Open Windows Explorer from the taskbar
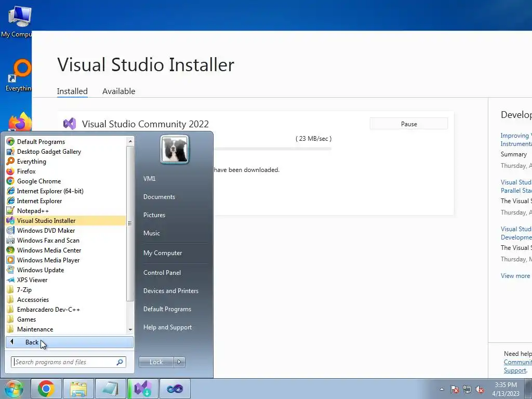 pos(78,389)
